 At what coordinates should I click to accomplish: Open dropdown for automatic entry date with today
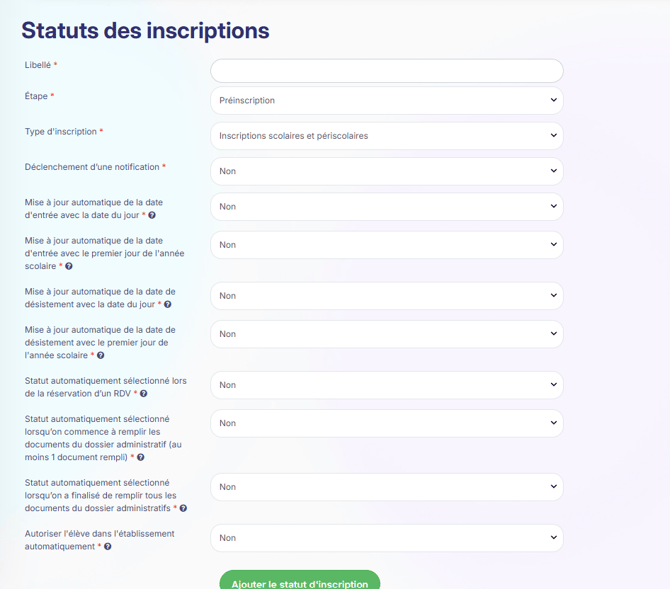click(386, 207)
